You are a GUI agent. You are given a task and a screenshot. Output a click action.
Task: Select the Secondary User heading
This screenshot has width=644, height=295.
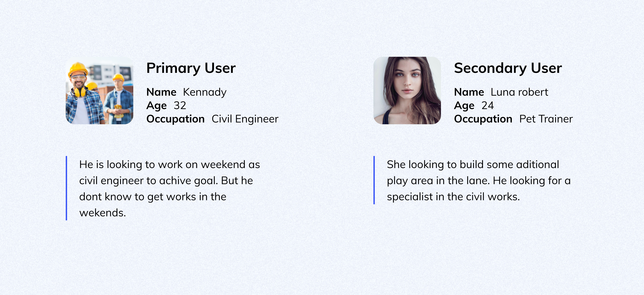tap(508, 68)
